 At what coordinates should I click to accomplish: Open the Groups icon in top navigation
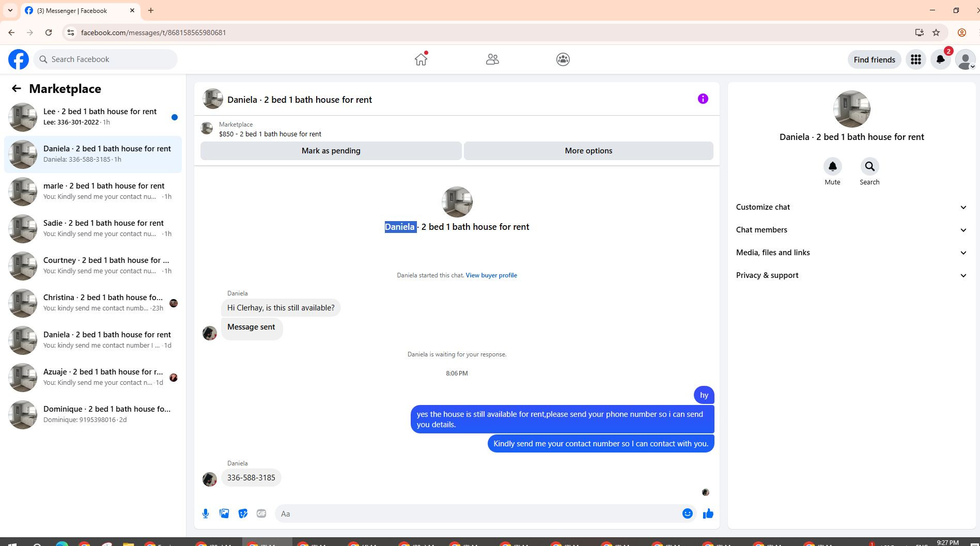click(x=563, y=59)
